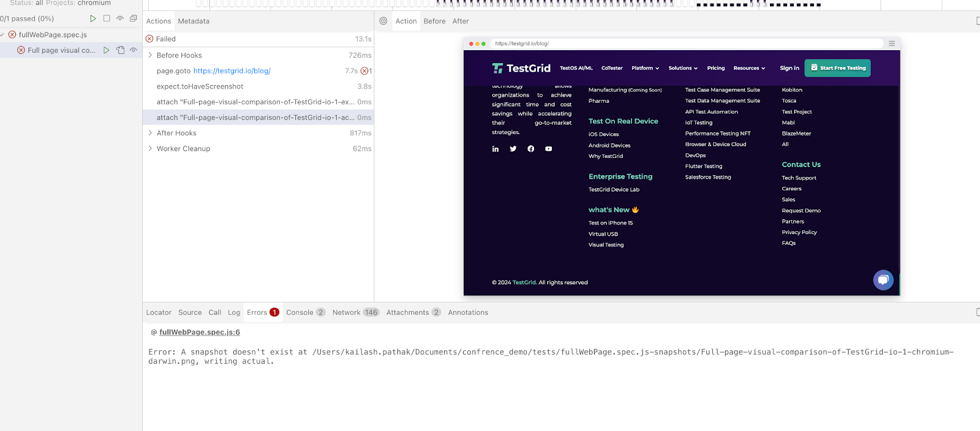Click the error count badge on page.goto row
This screenshot has width=980, height=431.
[x=366, y=71]
